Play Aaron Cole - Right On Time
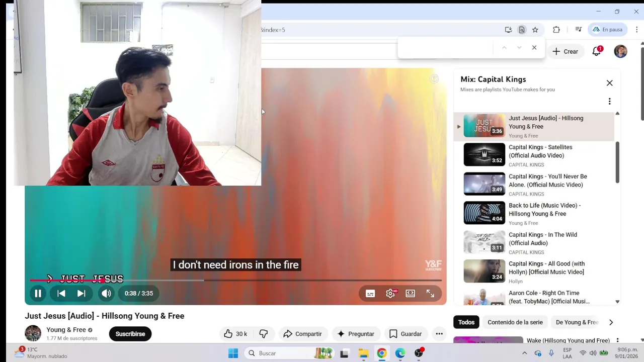Image resolution: width=644 pixels, height=362 pixels. 534,297
